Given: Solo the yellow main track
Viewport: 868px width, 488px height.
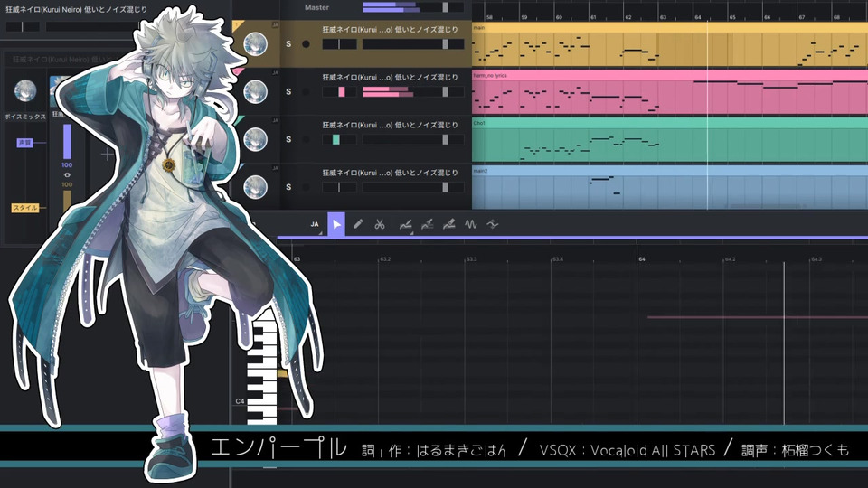Looking at the screenshot, I should 288,43.
